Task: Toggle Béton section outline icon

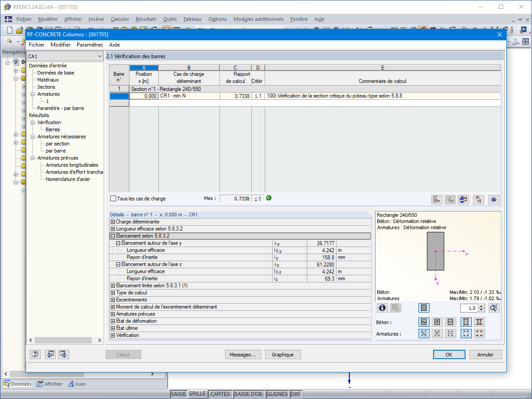Action: 466,322
